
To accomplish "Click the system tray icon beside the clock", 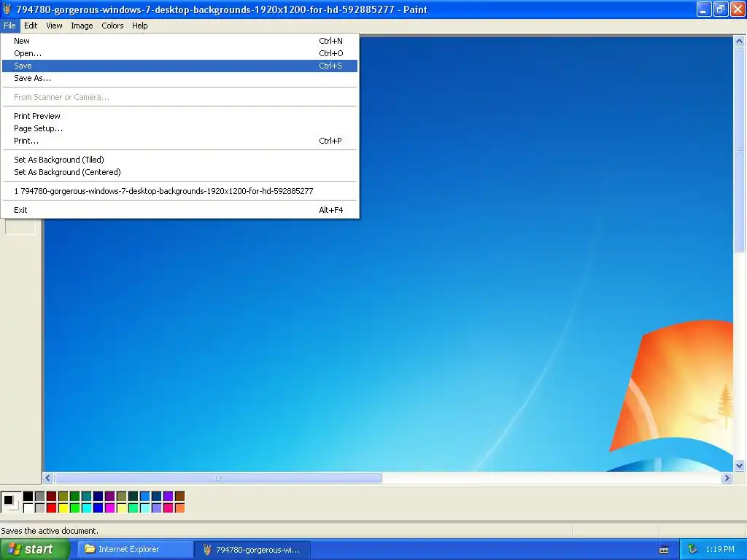I will (693, 549).
